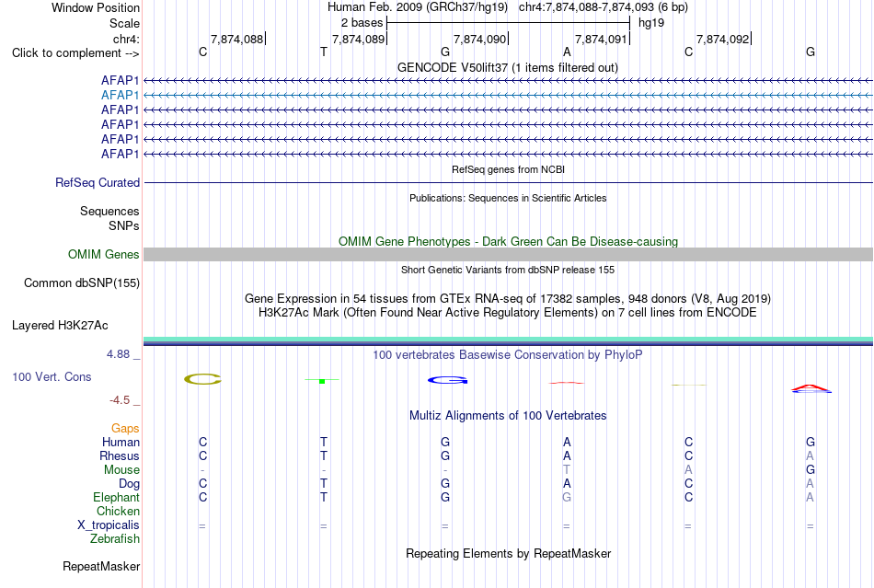Click the RefSeq Curated intron line
874x588 pixels.
click(x=508, y=183)
